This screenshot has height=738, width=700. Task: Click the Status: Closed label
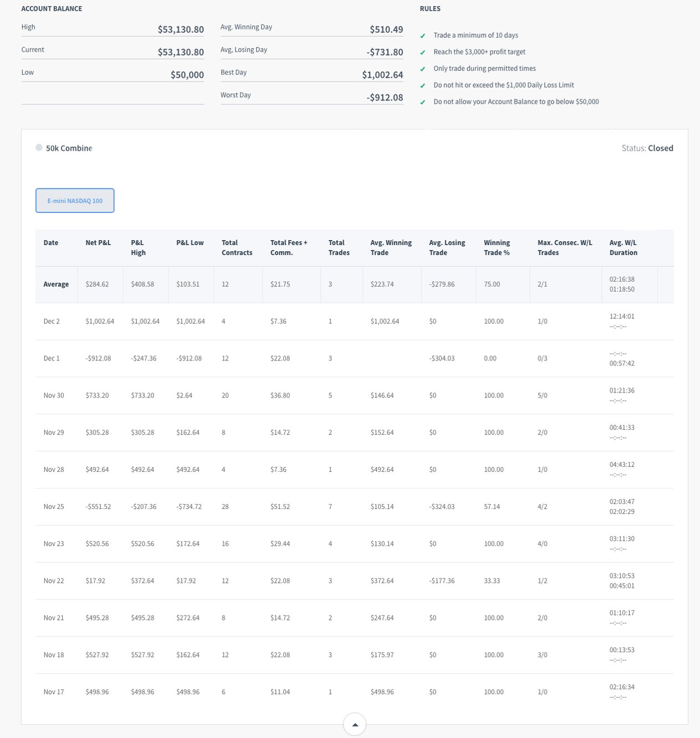(x=647, y=149)
